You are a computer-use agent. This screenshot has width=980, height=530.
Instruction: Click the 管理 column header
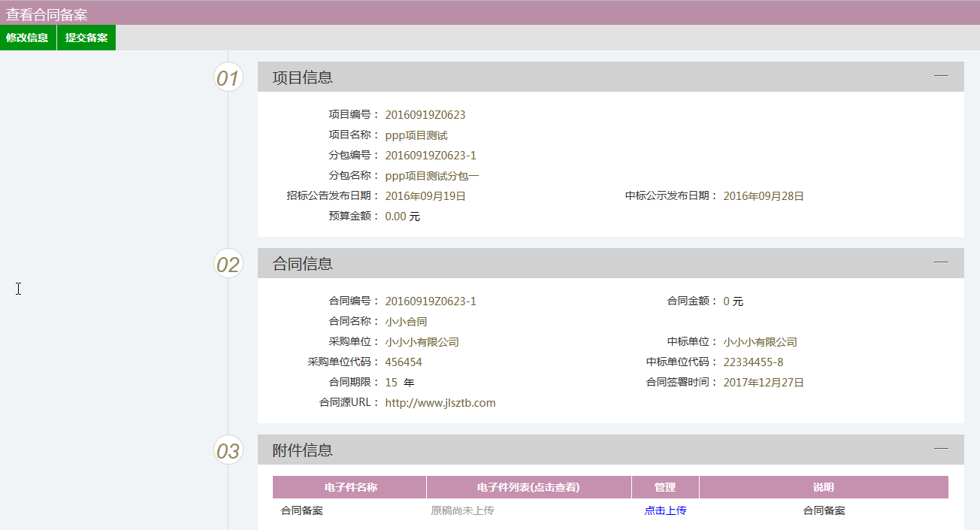[x=665, y=487]
